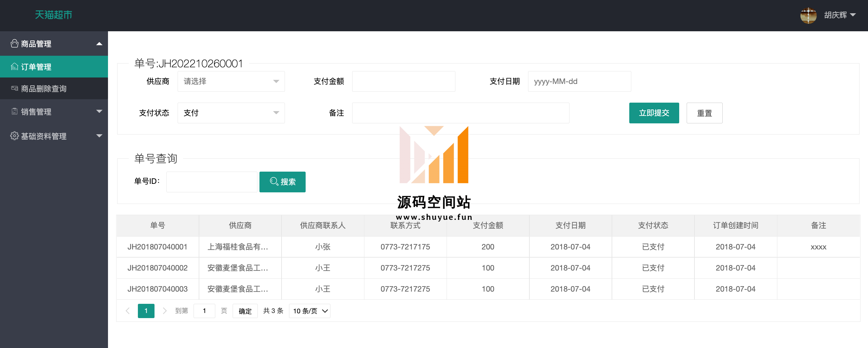The image size is (868, 348).
Task: Click the 确定 pagination button
Action: [245, 311]
